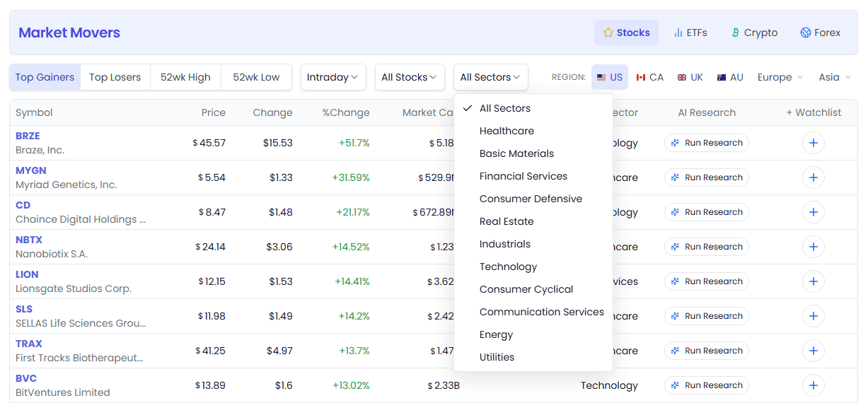Screen dimensions: 868x403
Task: Add MYGN to watchlist with plus icon
Action: (x=814, y=177)
